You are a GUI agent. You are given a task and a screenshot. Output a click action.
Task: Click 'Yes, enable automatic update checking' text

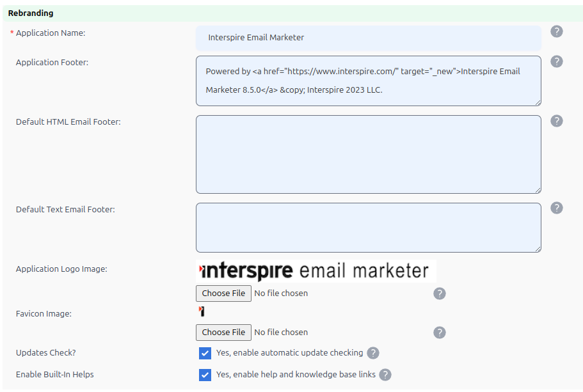[x=290, y=353]
